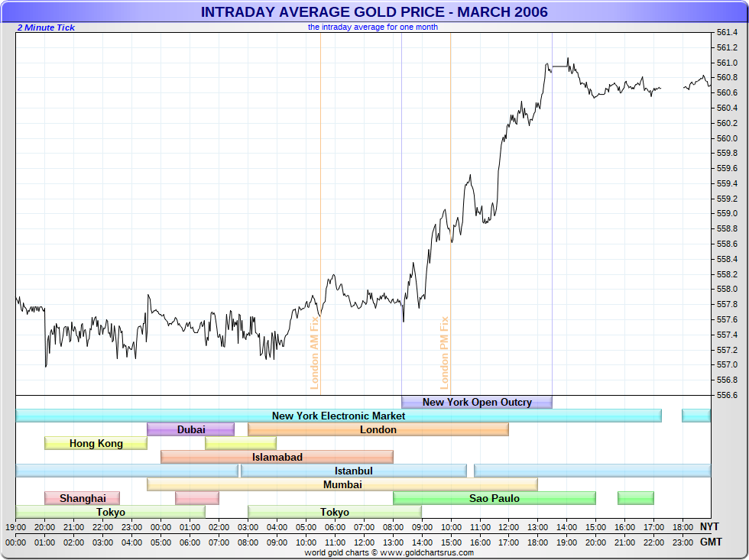Select the pink 'Shanghai' market bar
The height and width of the screenshot is (560, 749).
(x=83, y=498)
